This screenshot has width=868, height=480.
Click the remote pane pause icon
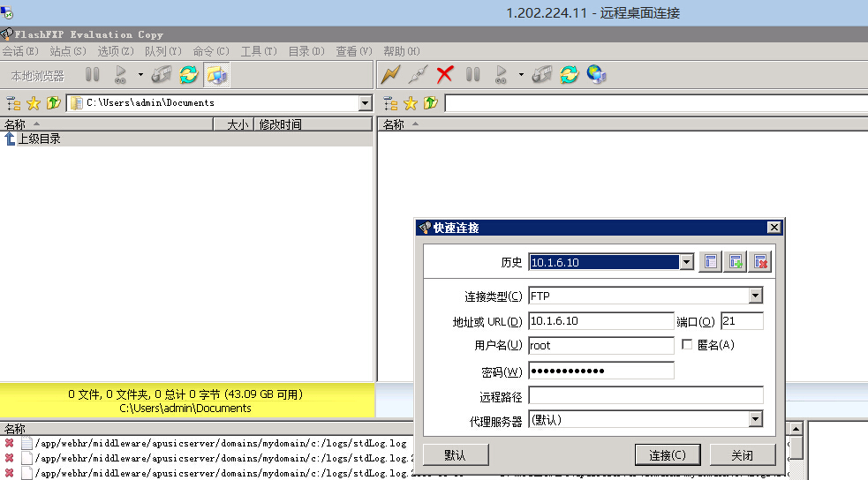[x=472, y=74]
